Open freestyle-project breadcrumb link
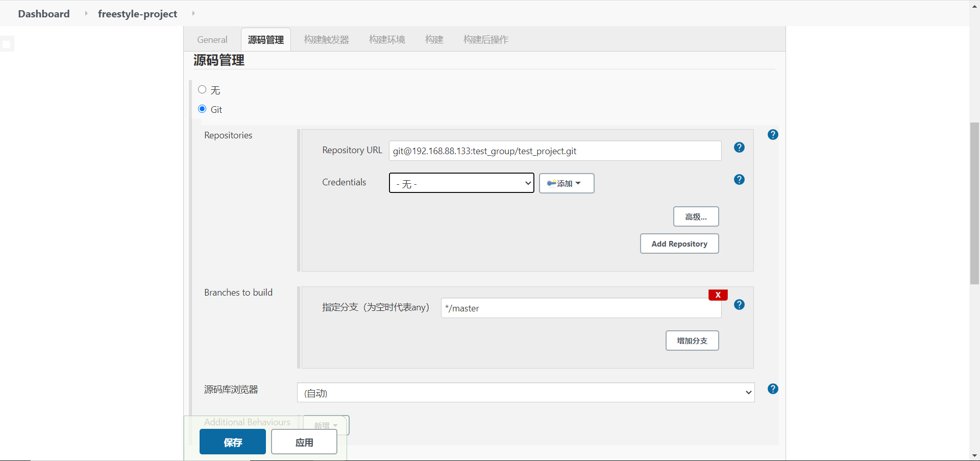The height and width of the screenshot is (461, 980). tap(138, 14)
